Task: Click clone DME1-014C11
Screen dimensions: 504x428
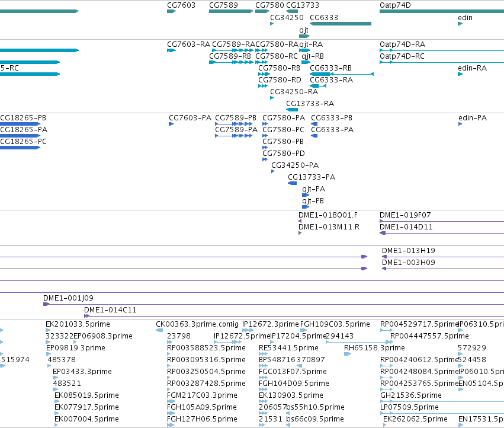Action: click(x=110, y=310)
